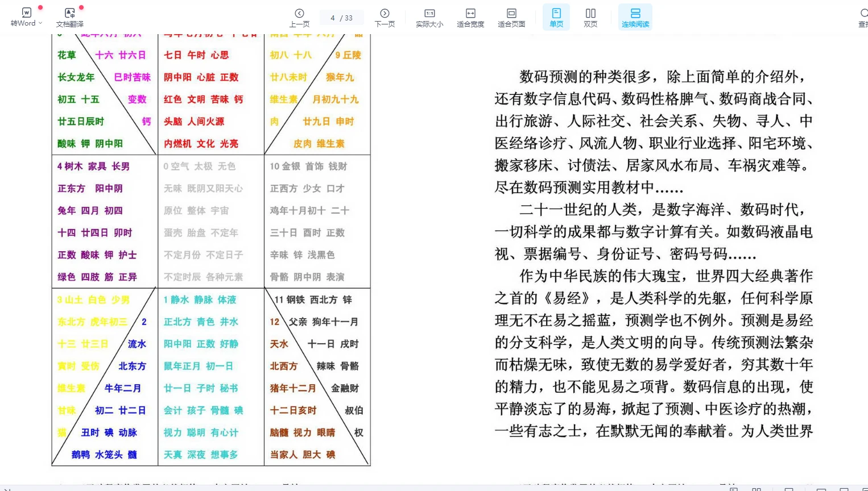Viewport: 868px width, 491px height.
Task: Click the table line 酸味 钾 阴中阳
Action: point(90,144)
